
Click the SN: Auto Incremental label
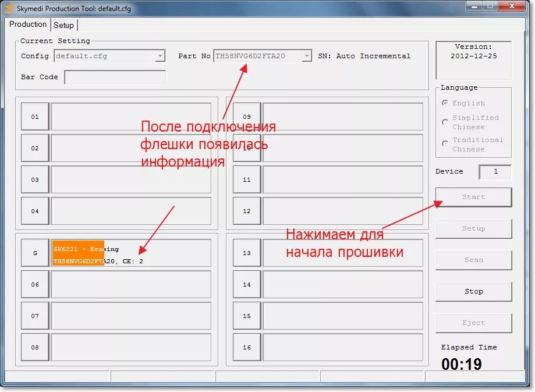tap(364, 56)
